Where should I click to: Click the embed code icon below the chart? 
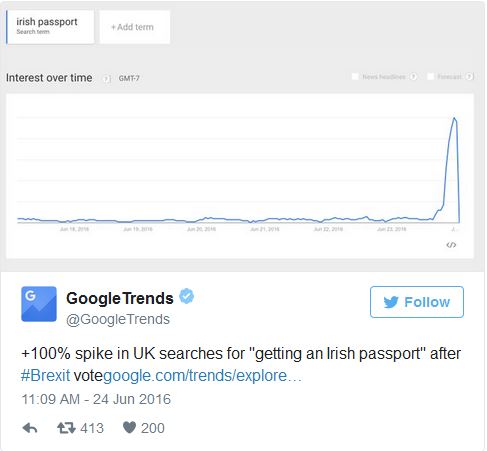(x=451, y=245)
